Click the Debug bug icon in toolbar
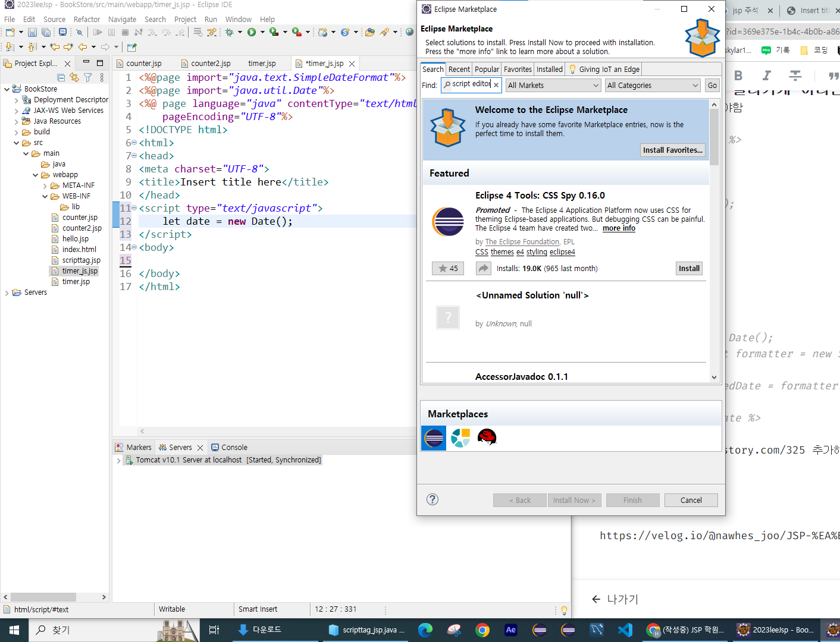The image size is (840, 642). click(x=229, y=32)
